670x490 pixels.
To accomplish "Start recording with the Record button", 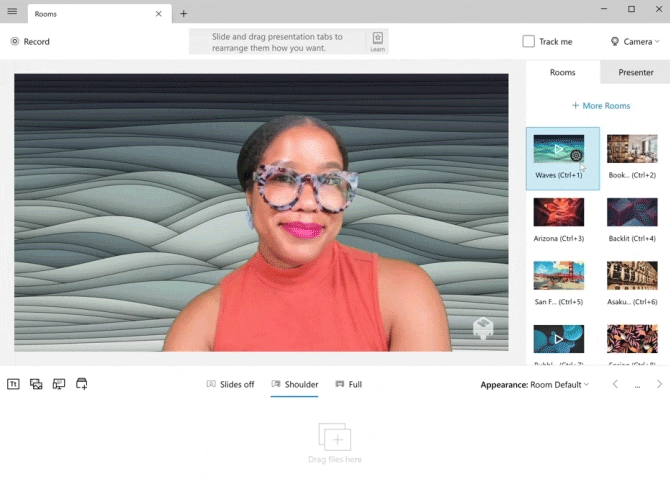I will click(x=30, y=41).
